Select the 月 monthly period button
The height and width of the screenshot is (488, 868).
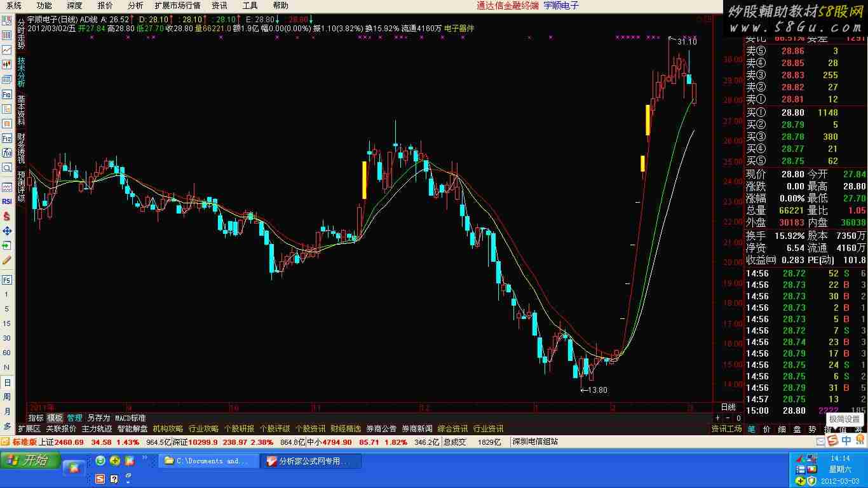(x=7, y=412)
